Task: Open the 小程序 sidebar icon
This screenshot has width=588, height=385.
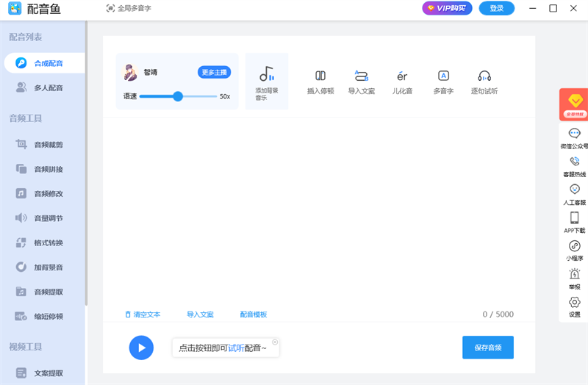Action: point(575,246)
